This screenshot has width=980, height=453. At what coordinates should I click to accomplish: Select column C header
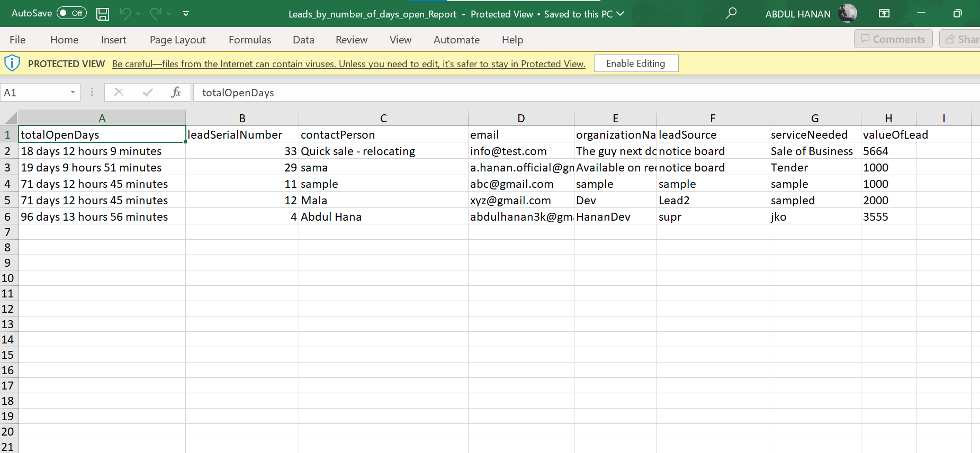(383, 118)
